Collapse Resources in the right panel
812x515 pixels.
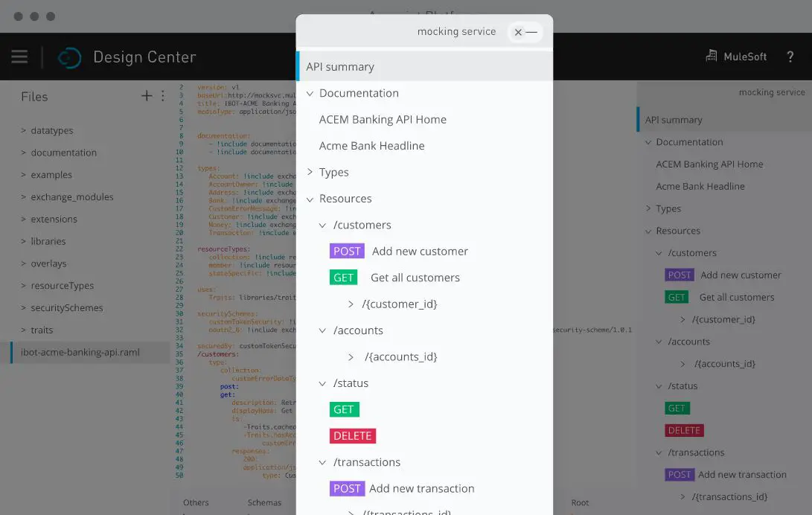click(648, 231)
